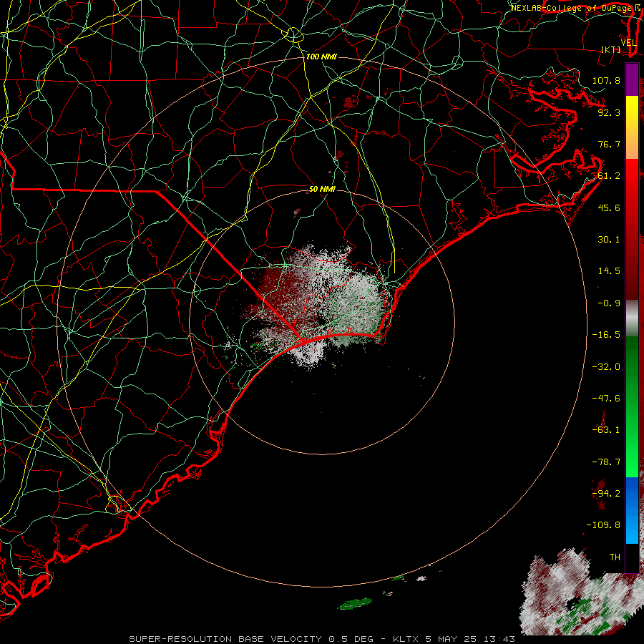Click the 13:43 timestamp in caption
The height and width of the screenshot is (644, 644).
click(499, 639)
